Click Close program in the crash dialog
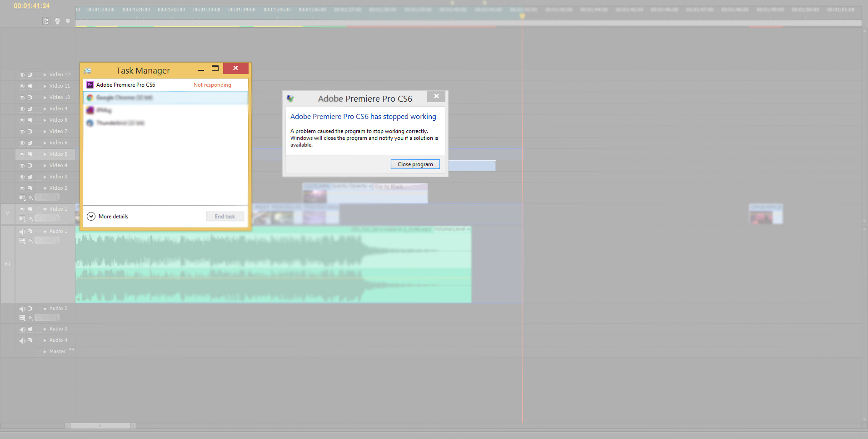868x439 pixels. [x=415, y=164]
